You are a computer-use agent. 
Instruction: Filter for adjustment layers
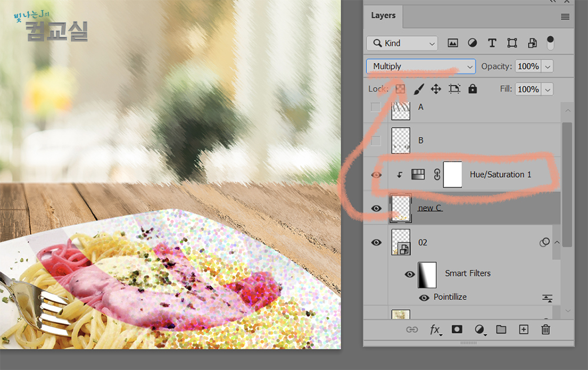[x=472, y=43]
